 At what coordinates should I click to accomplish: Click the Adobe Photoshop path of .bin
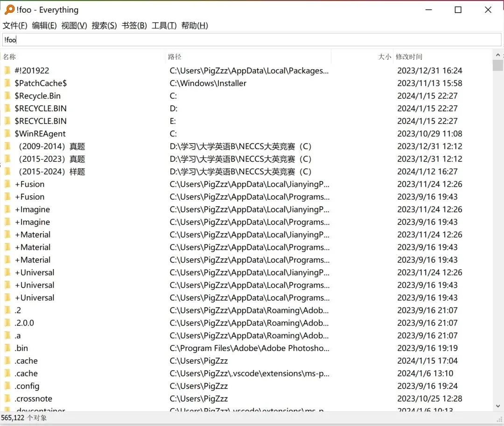pyautogui.click(x=249, y=348)
